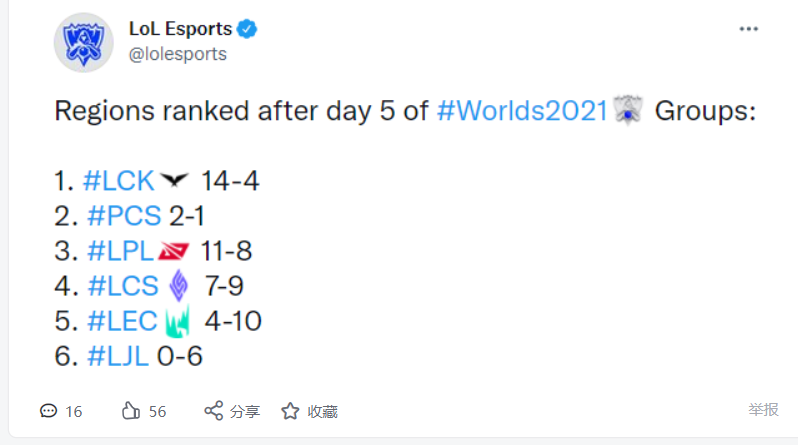Open the @lolesports handle link
Viewport: 798px width, 445px height.
[178, 54]
